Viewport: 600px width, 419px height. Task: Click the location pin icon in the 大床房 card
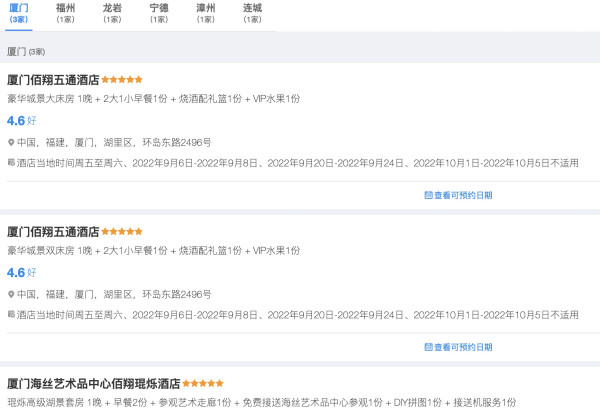[11, 143]
